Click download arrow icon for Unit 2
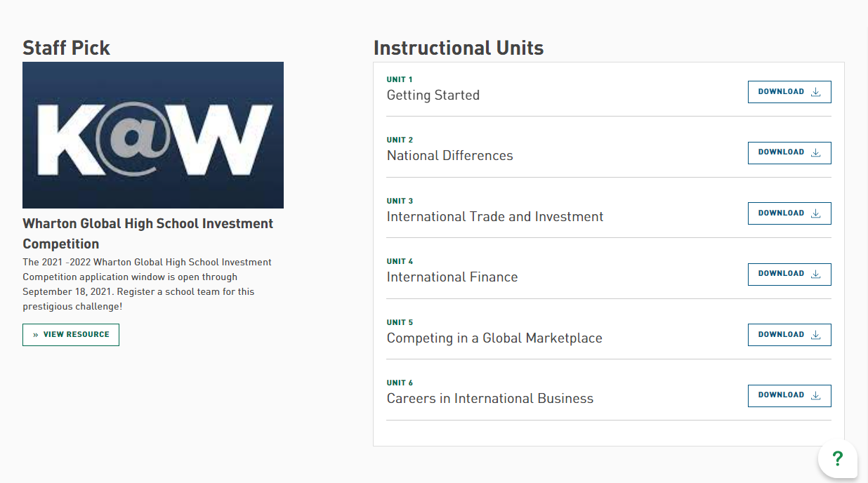Screen dimensions: 868x483 815,152
